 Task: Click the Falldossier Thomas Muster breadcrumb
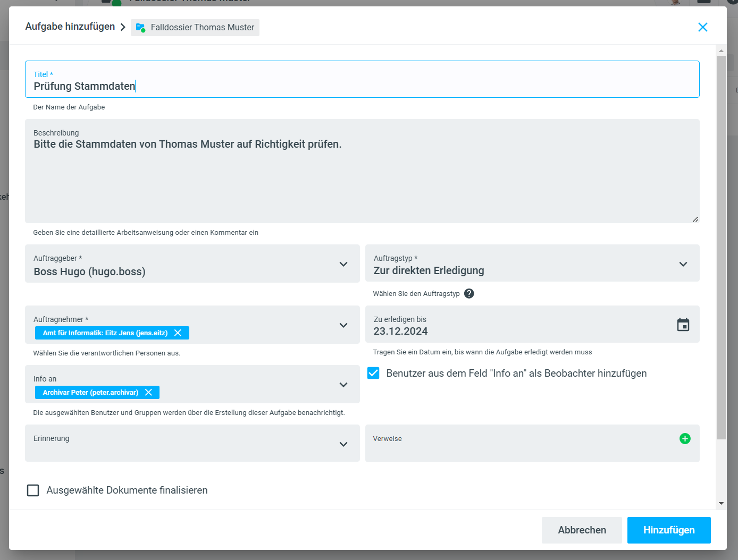202,27
